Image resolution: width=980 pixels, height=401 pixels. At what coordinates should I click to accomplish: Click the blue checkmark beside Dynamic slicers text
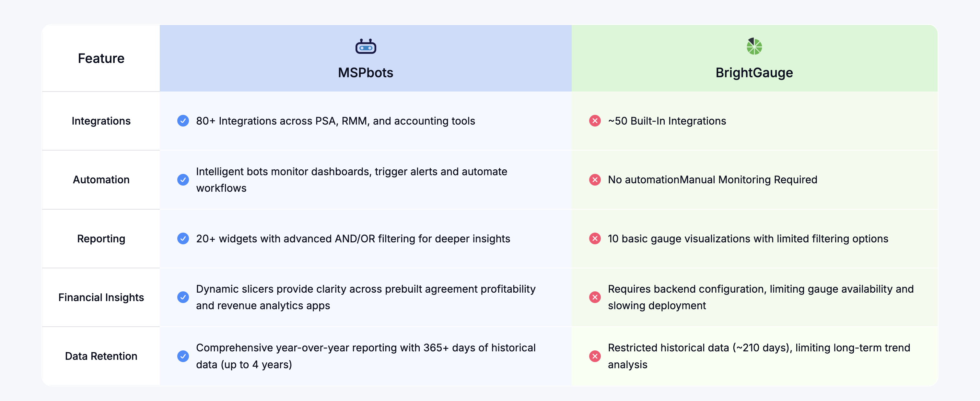(x=183, y=297)
